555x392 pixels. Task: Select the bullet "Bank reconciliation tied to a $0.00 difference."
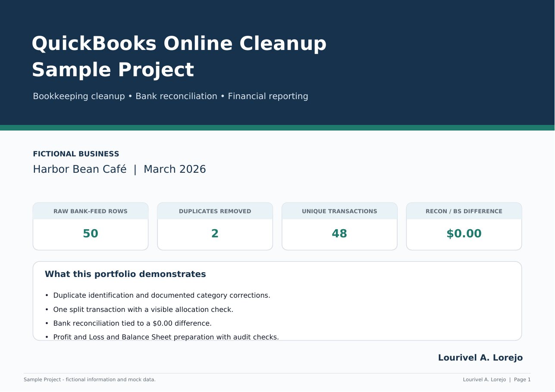(x=128, y=323)
